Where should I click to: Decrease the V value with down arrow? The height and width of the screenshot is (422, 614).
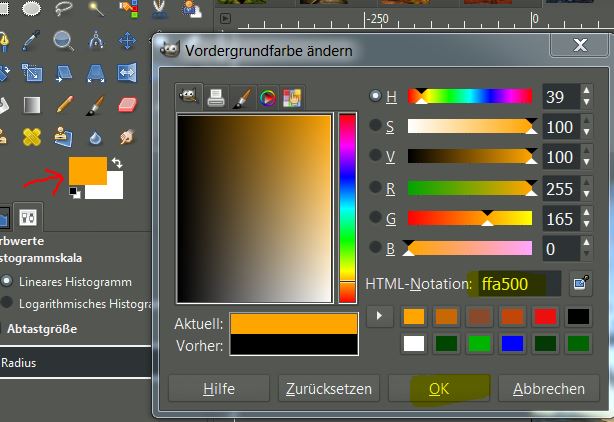586,162
